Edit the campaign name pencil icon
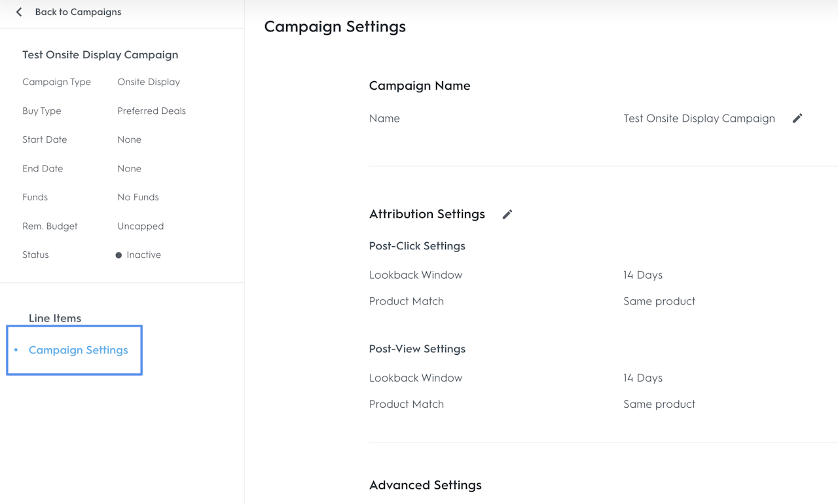Image resolution: width=838 pixels, height=504 pixels. coord(797,118)
